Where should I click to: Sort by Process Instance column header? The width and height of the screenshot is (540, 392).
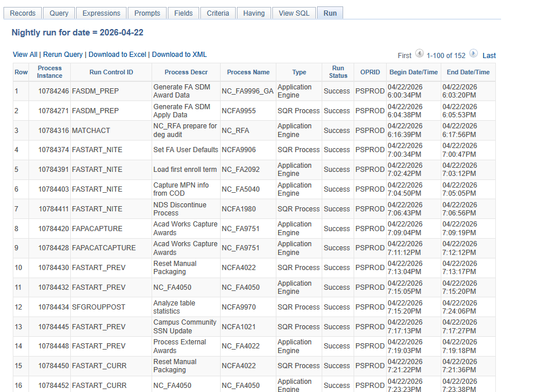point(49,72)
